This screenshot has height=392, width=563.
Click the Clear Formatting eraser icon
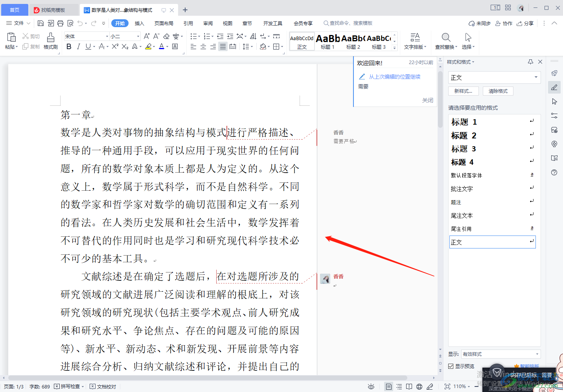coord(166,36)
